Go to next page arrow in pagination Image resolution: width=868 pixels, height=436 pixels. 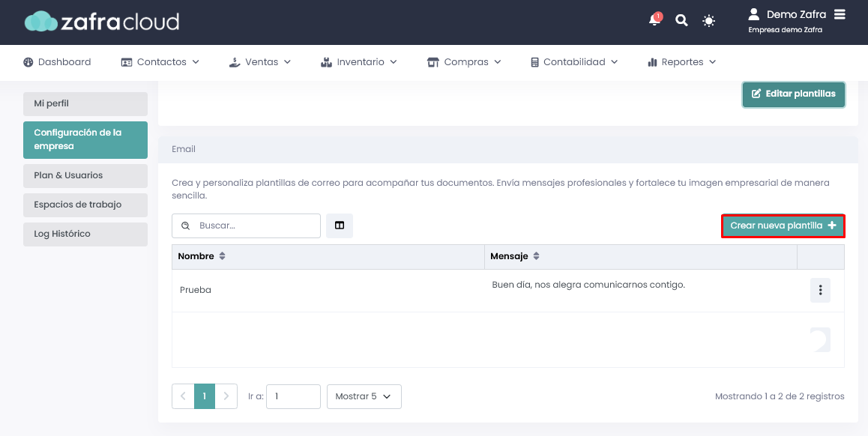[226, 396]
